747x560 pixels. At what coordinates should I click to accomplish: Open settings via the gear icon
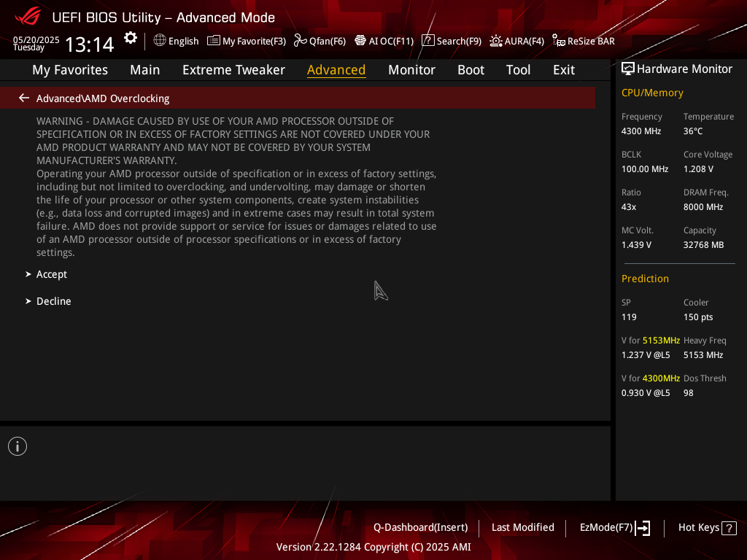(x=131, y=38)
